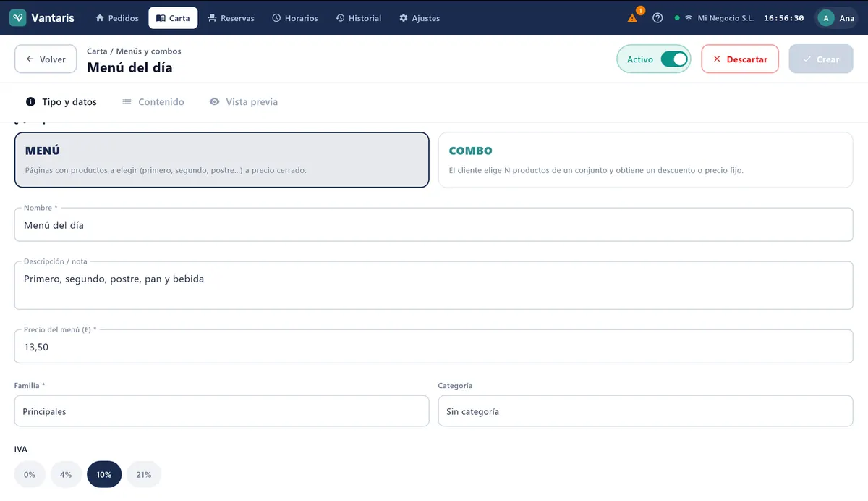Click the Descartar button
The height and width of the screenshot is (501, 868).
coord(740,59)
